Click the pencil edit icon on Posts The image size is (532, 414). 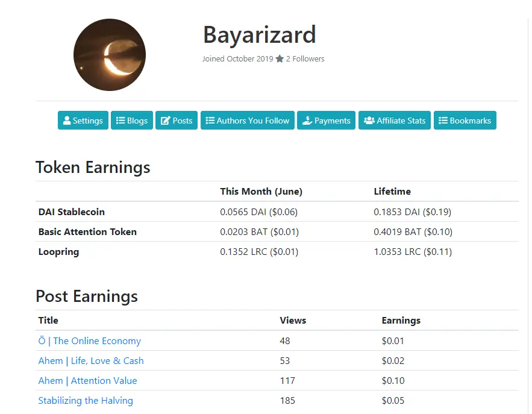pos(165,121)
